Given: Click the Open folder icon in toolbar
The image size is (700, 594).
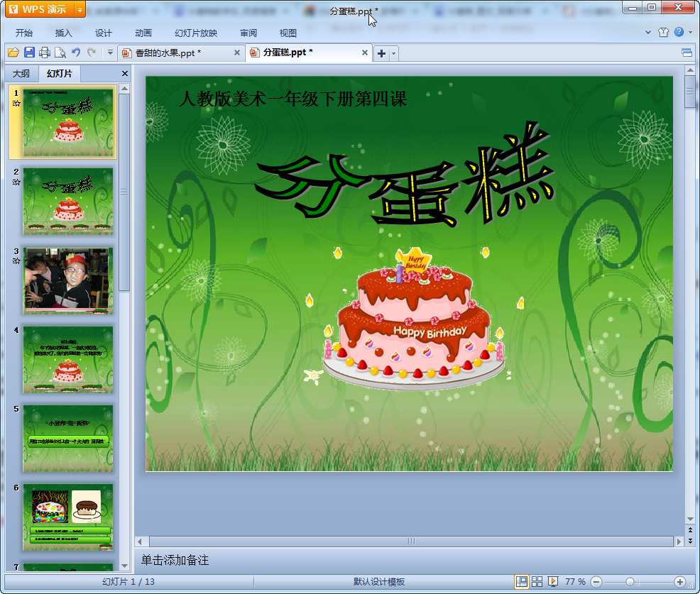Looking at the screenshot, I should [x=13, y=53].
